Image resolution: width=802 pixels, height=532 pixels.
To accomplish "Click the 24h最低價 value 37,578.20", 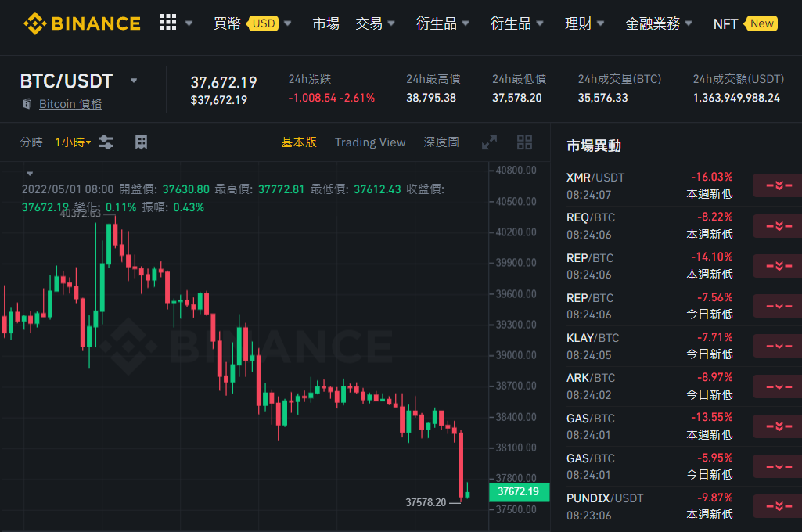I will click(x=516, y=98).
